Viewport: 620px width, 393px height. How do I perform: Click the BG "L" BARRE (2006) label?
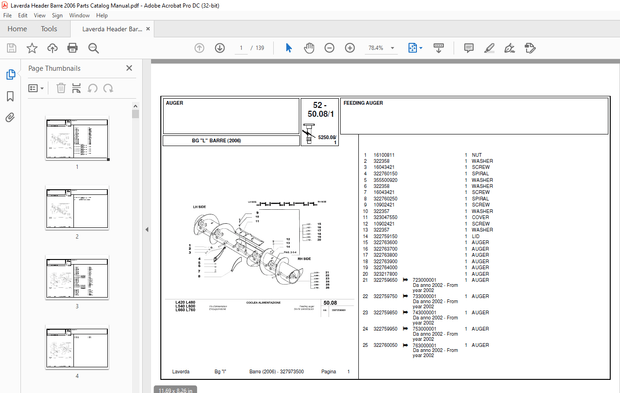(216, 140)
